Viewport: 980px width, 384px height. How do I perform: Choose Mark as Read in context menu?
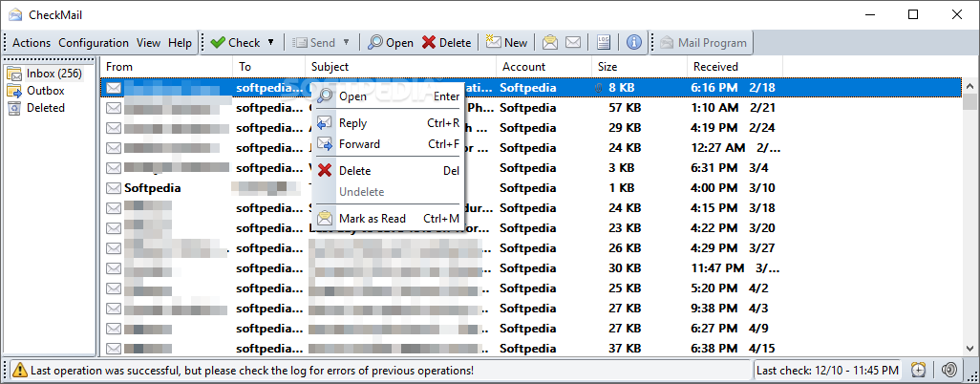(388, 218)
